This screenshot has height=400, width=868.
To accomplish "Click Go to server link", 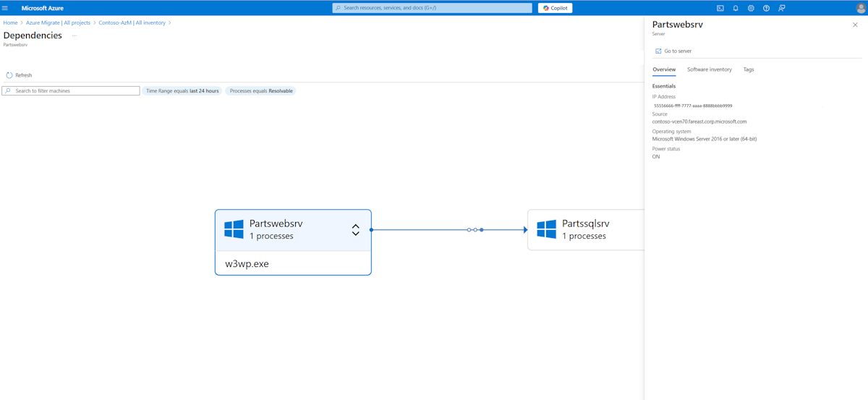I will [673, 51].
